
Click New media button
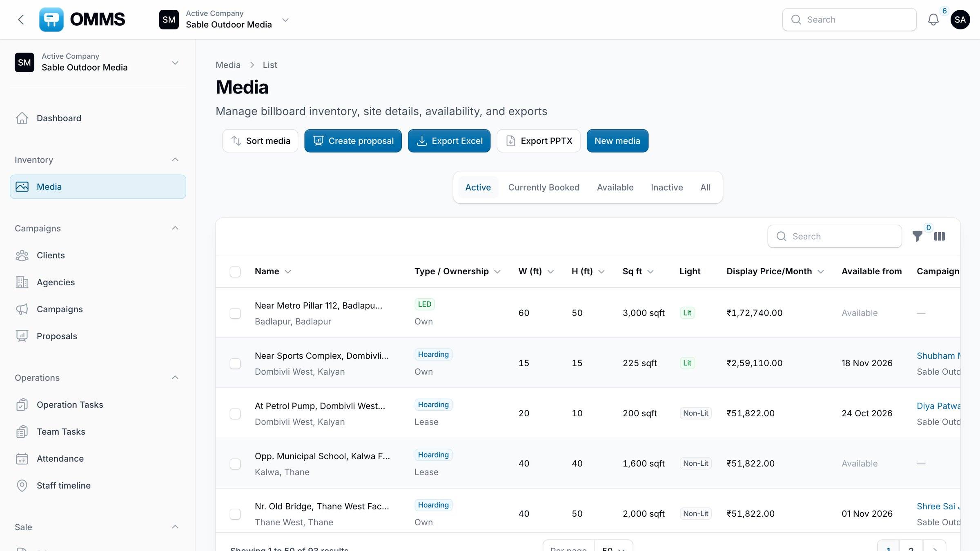click(x=617, y=141)
